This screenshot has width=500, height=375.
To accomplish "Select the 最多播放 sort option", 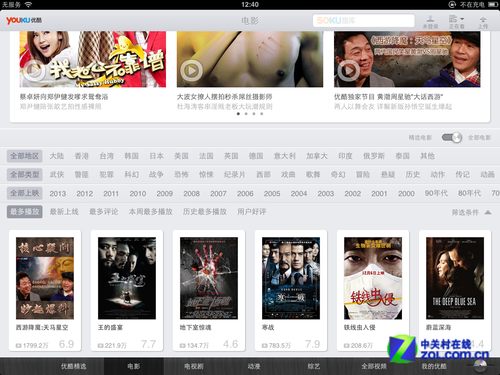I will pyautogui.click(x=25, y=212).
